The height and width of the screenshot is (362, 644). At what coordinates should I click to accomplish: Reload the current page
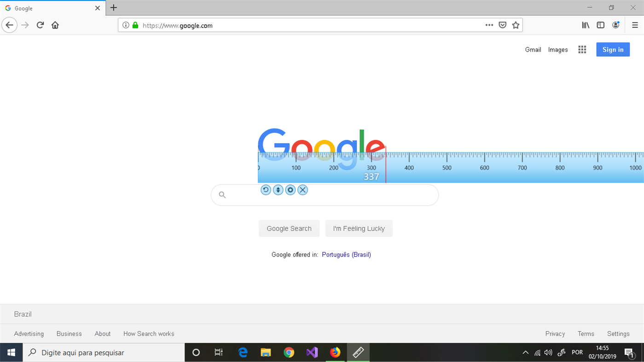(x=40, y=25)
